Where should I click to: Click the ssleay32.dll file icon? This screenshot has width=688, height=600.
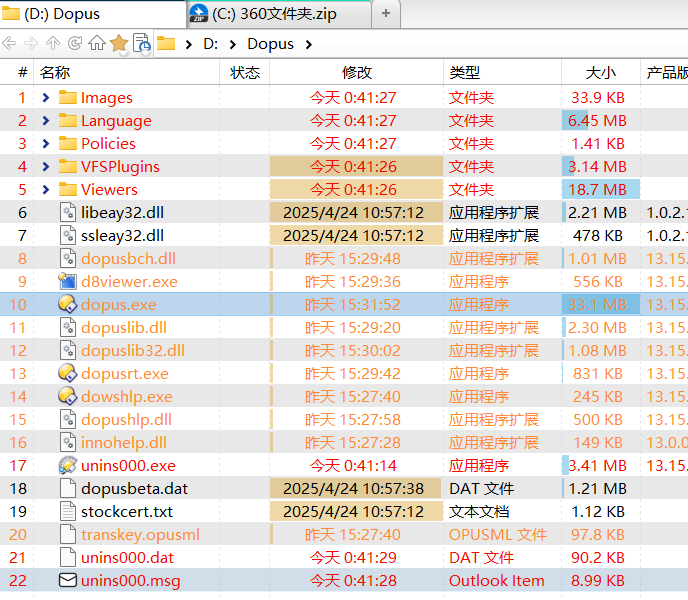68,235
